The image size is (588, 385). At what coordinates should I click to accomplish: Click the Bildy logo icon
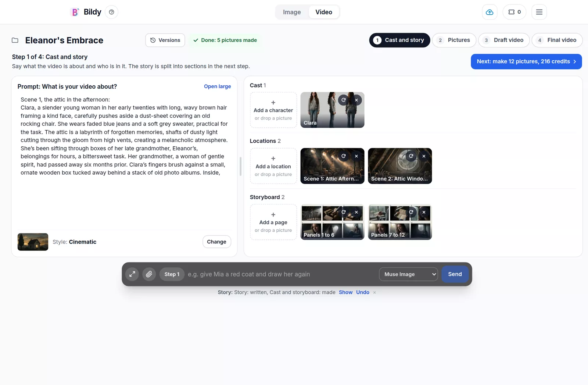coord(75,12)
